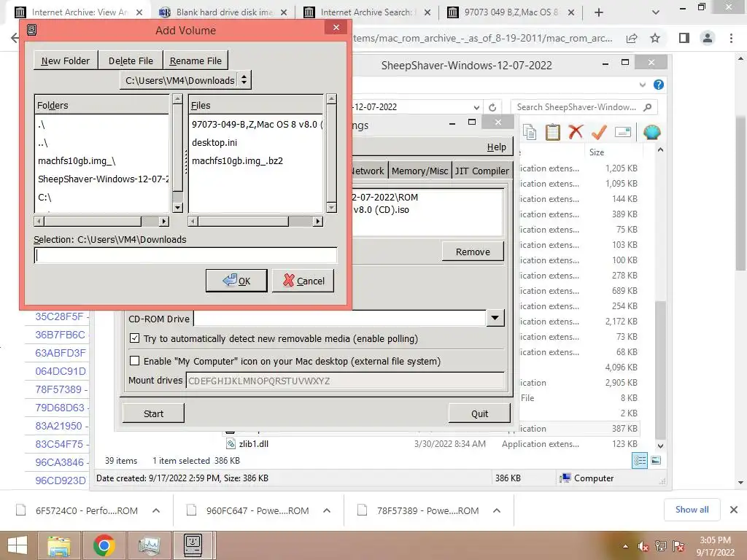The height and width of the screenshot is (560, 747).
Task: Open options for 78F57389 download
Action: [496, 510]
